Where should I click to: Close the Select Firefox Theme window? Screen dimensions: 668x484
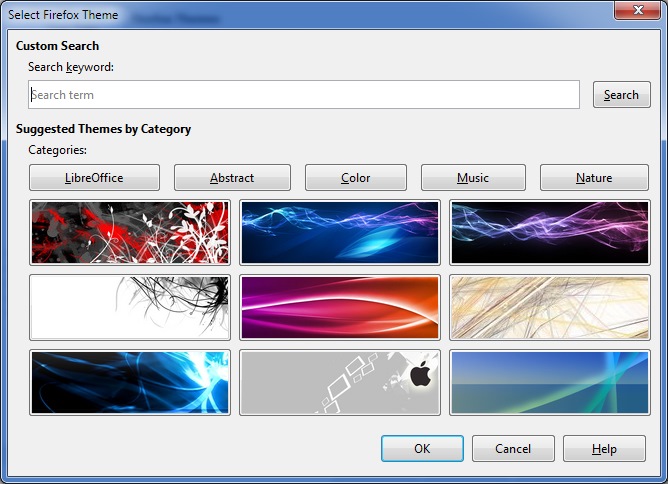coord(637,10)
